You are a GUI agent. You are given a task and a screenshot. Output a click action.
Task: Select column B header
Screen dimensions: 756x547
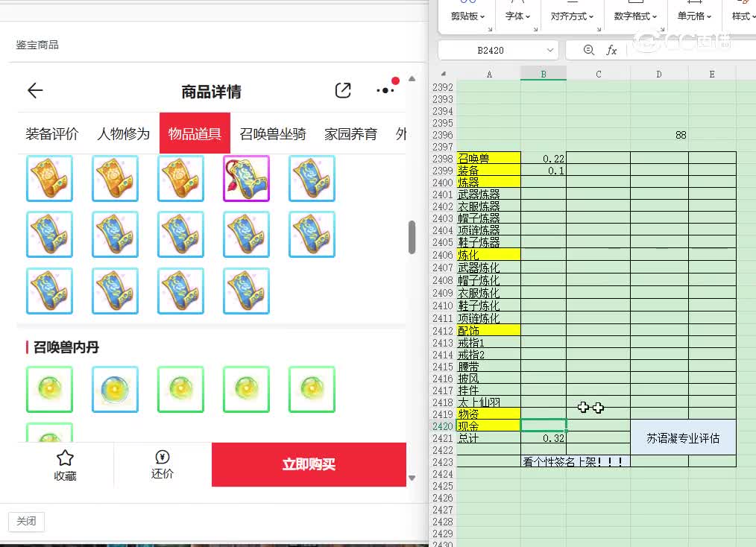pyautogui.click(x=544, y=75)
